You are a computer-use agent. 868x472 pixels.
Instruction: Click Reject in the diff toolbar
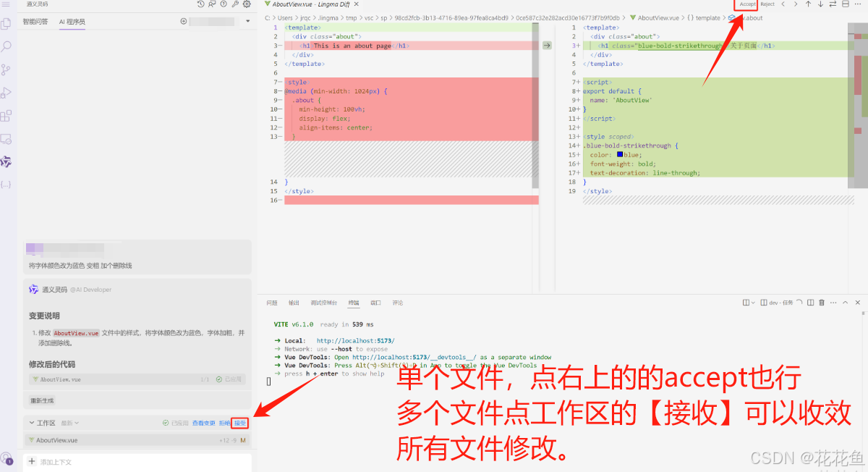point(767,4)
